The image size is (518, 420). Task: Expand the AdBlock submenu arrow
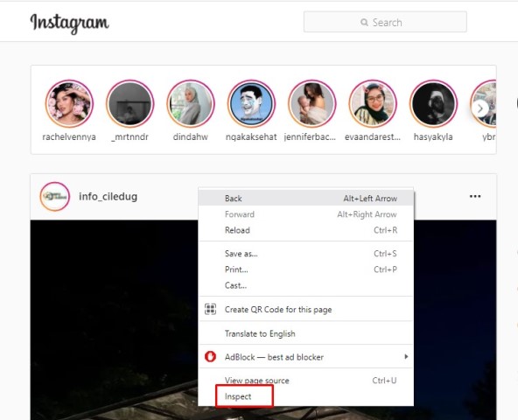pos(406,356)
